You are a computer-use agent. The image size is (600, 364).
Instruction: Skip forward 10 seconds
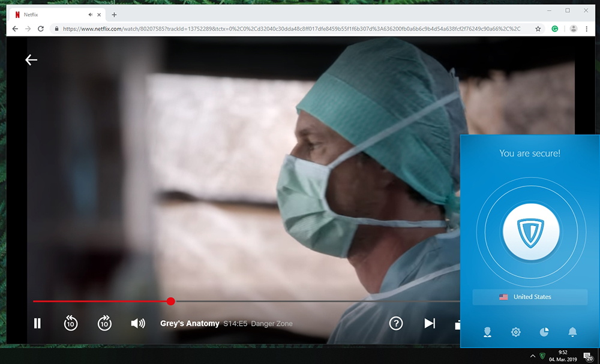point(104,323)
